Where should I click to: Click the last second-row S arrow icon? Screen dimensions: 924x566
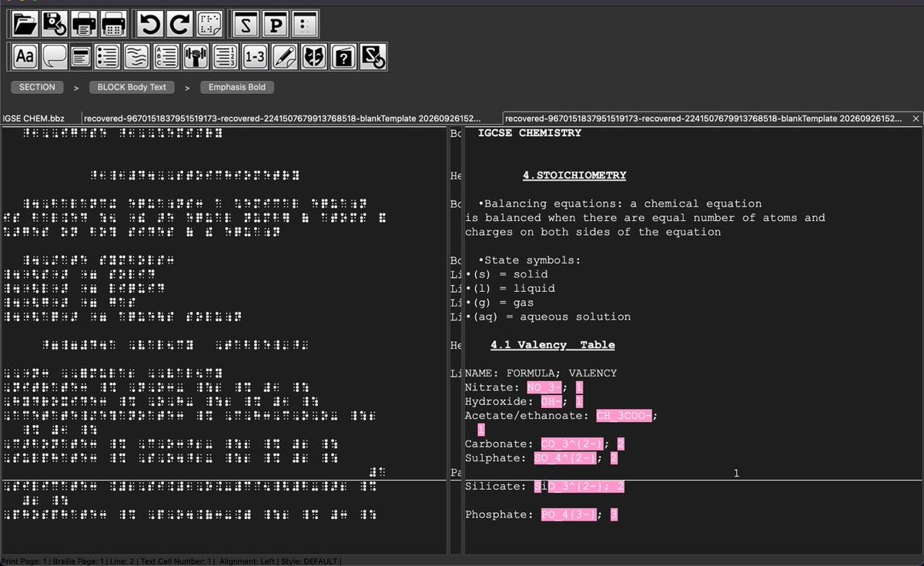372,56
